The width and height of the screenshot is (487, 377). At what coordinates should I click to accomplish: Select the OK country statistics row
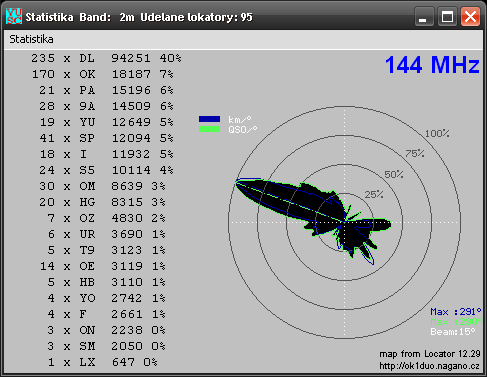(x=103, y=74)
